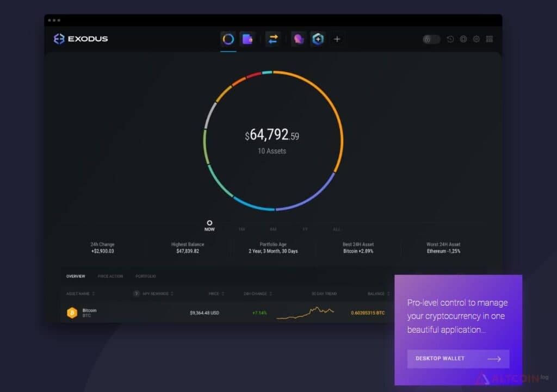This screenshot has height=392, width=557.
Task: Click the 10 Assets label
Action: 272,151
